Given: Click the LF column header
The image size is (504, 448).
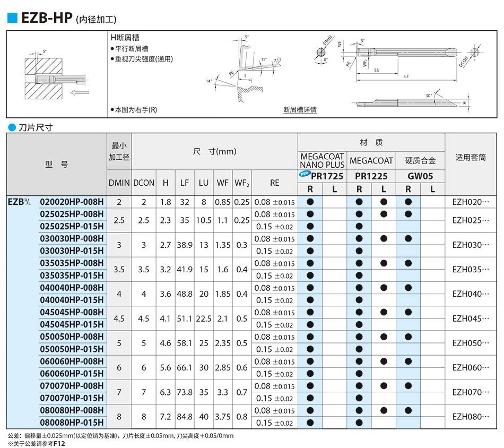Looking at the screenshot, I should [185, 183].
